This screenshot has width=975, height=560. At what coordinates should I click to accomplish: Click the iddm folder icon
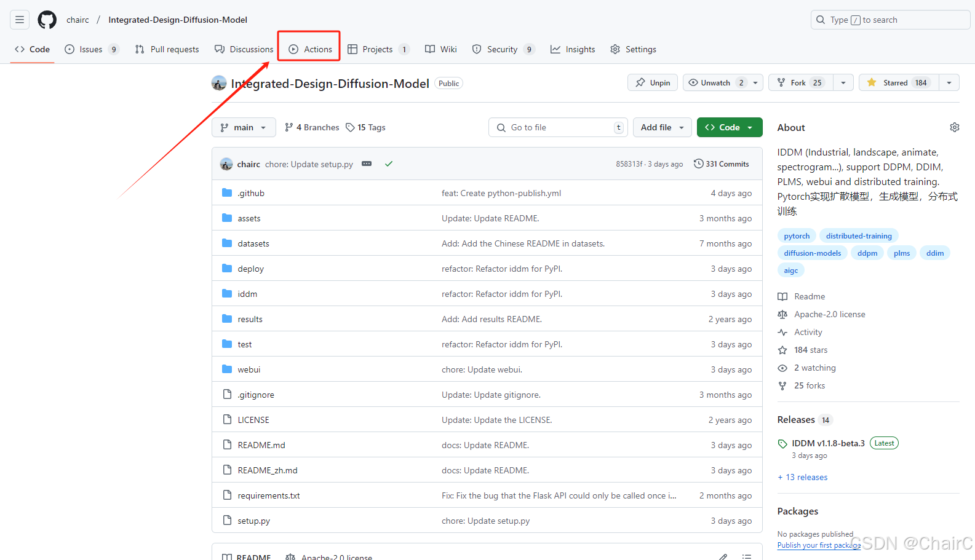coord(227,294)
